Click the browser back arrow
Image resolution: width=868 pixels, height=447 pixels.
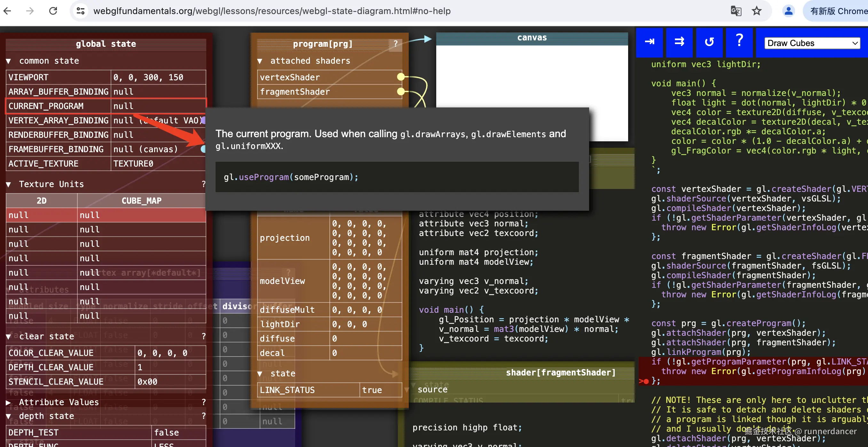pyautogui.click(x=7, y=11)
